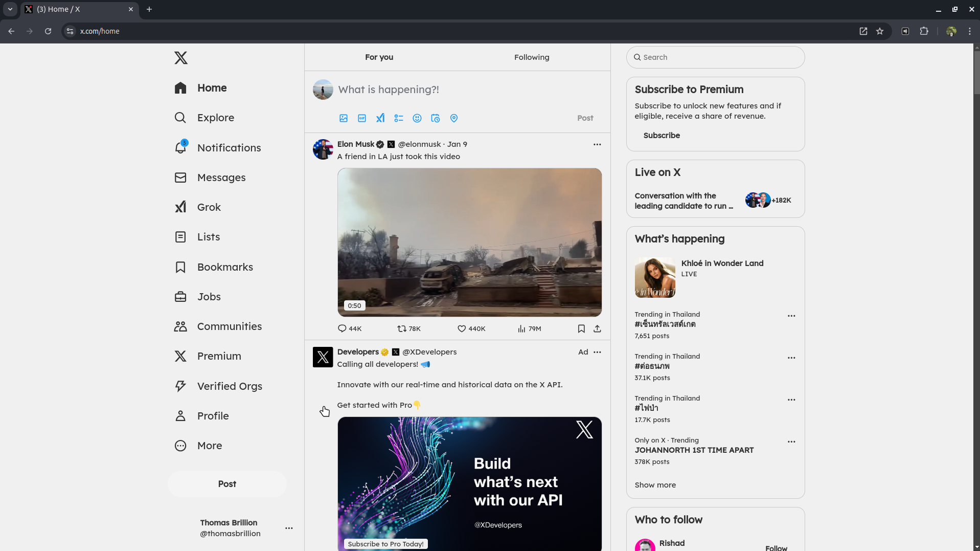This screenshot has height=551, width=980.
Task: Open the emoji picker
Action: 417,118
